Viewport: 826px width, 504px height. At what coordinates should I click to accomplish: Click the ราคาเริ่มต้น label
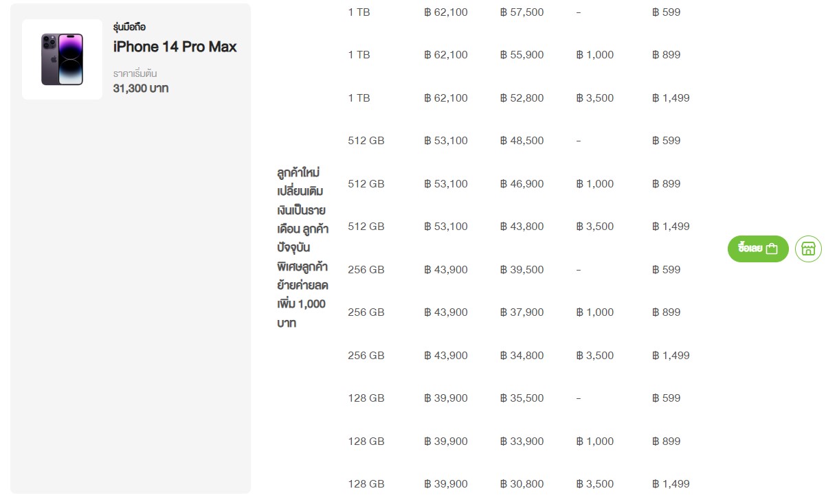point(135,73)
